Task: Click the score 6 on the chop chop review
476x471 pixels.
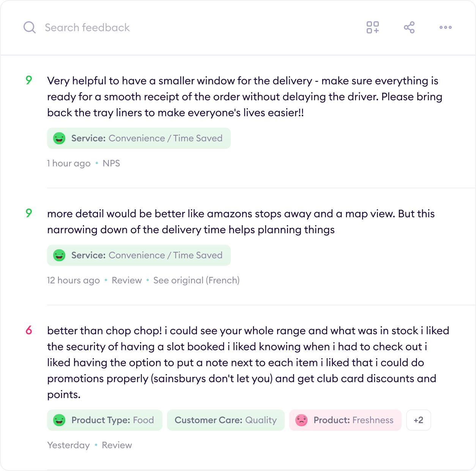Action: 29,330
